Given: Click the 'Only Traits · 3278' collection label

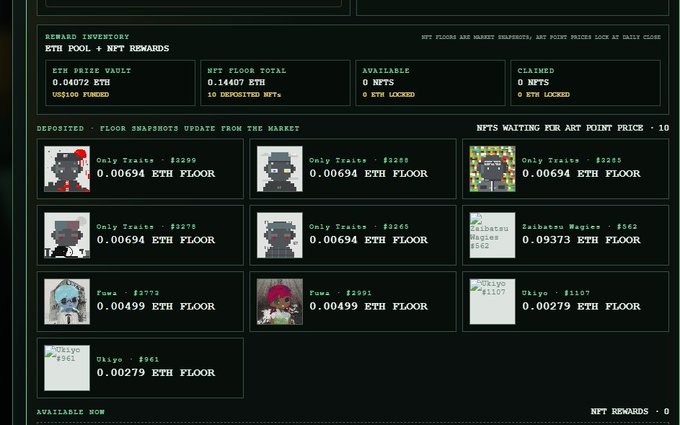Looking at the screenshot, I should click(x=146, y=226).
